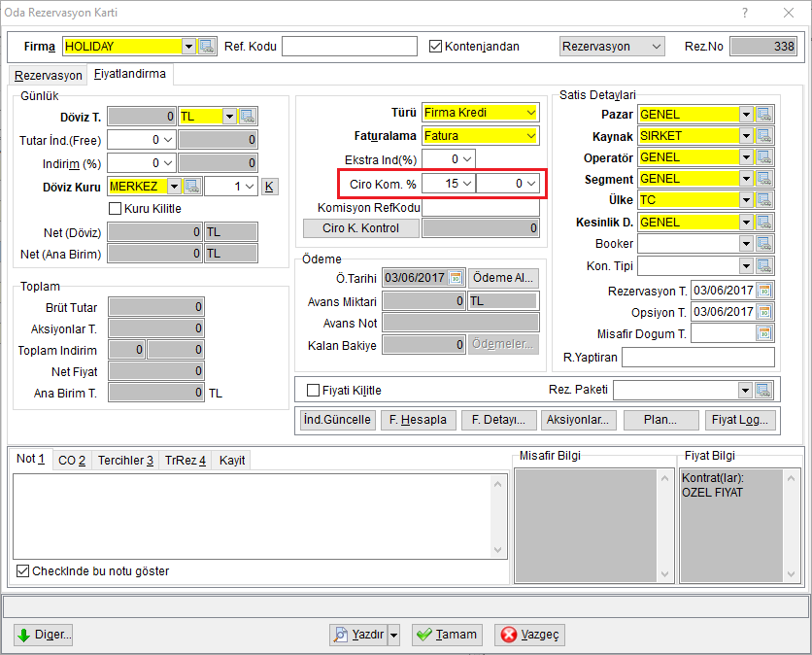Viewport: 812px width, 655px height.
Task: Open lookup icon beside MERKEZ exchange rate
Action: 192,186
